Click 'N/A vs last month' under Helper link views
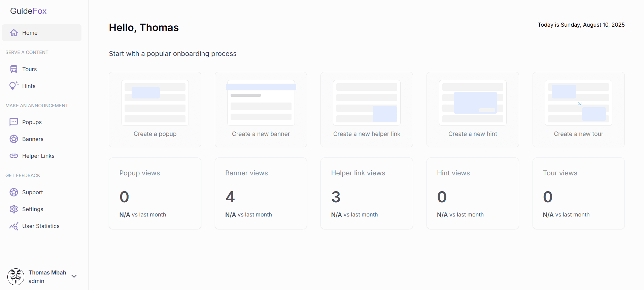The image size is (644, 290). [x=354, y=214]
